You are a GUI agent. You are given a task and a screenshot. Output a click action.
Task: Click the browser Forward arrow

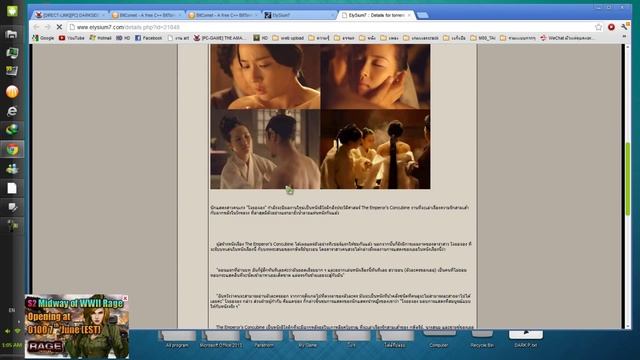coord(47,27)
